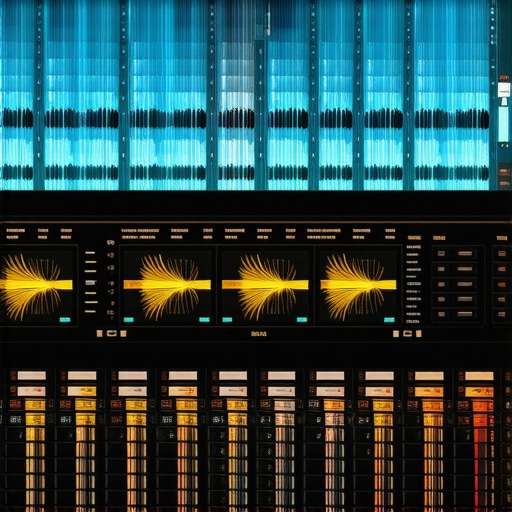
Task: Click the red-tinted button in the far-right edge column
Action: point(502,285)
